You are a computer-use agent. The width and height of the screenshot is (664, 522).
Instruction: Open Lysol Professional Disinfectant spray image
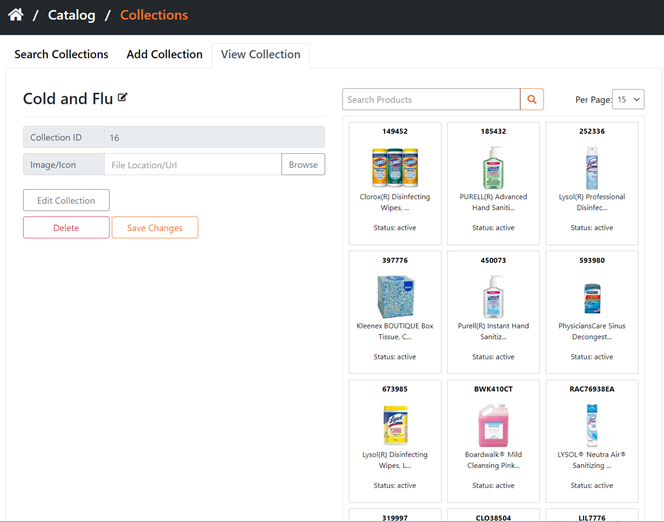[x=592, y=167]
